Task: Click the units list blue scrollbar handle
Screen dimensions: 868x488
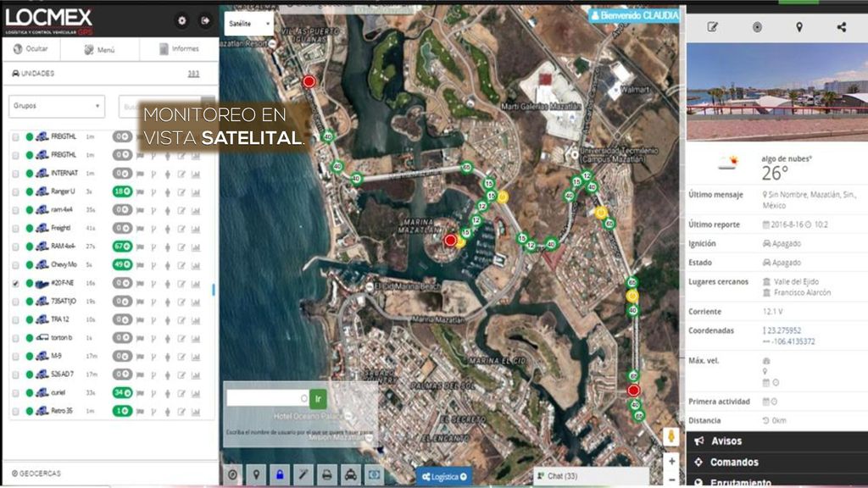Action: pyautogui.click(x=213, y=290)
